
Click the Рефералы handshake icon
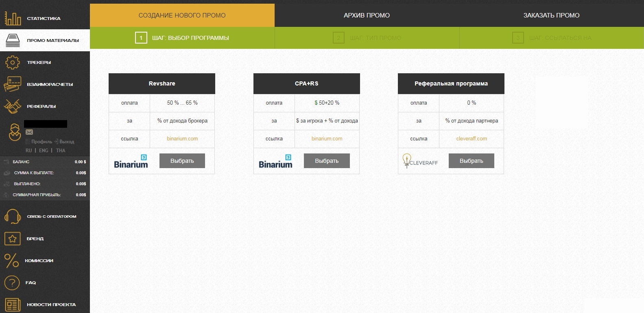tap(13, 106)
